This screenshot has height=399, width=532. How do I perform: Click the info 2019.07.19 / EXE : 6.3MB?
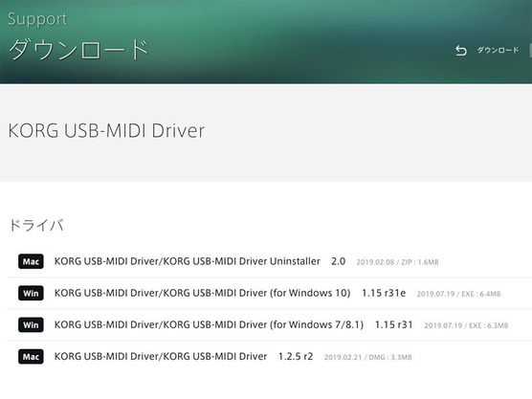coord(466,325)
